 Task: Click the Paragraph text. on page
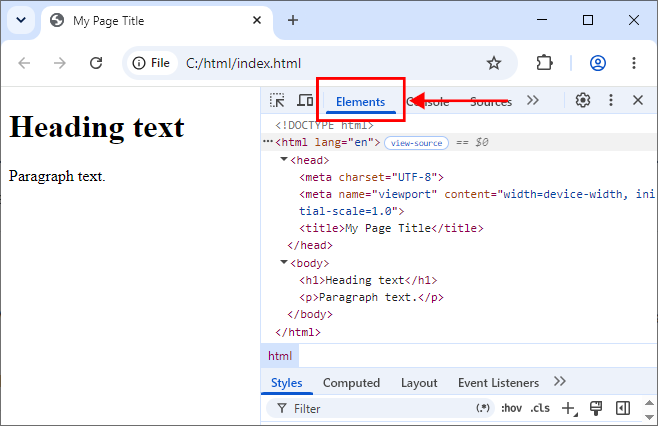pos(57,176)
